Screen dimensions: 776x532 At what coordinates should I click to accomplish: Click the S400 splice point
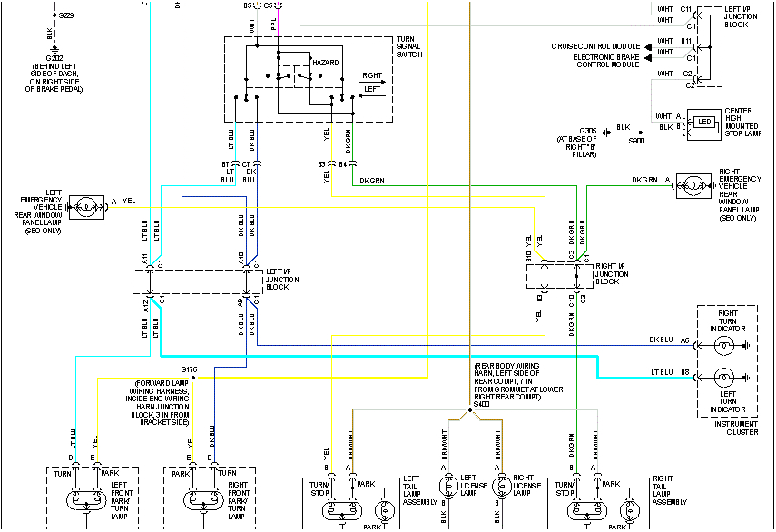pos(471,410)
